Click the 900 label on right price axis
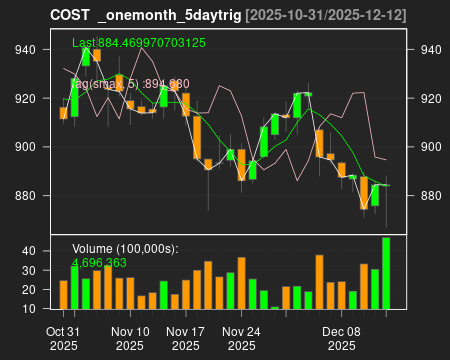 [431, 147]
